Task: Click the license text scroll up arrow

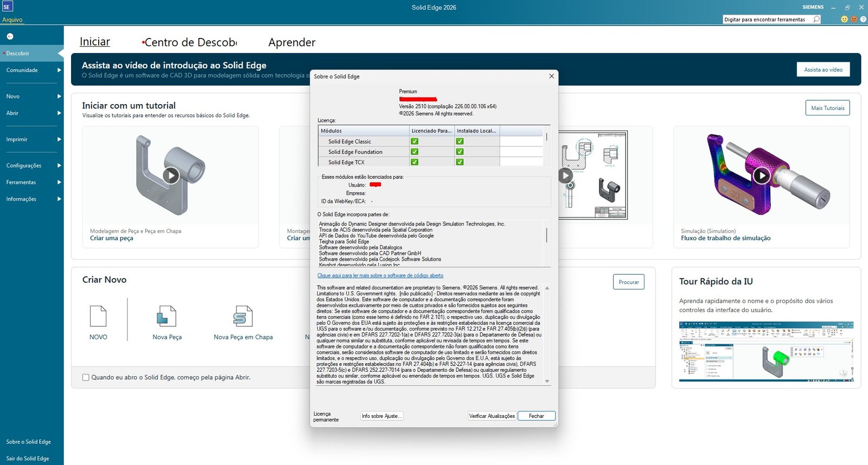Action: 547,288
